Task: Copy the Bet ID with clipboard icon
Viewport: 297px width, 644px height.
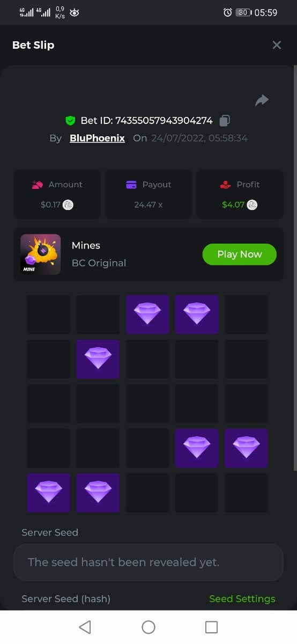Action: click(225, 121)
